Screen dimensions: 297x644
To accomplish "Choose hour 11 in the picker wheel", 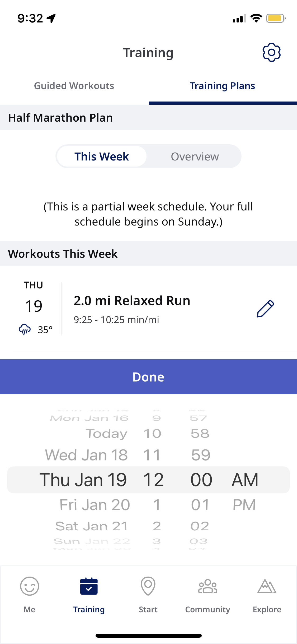I will [152, 455].
